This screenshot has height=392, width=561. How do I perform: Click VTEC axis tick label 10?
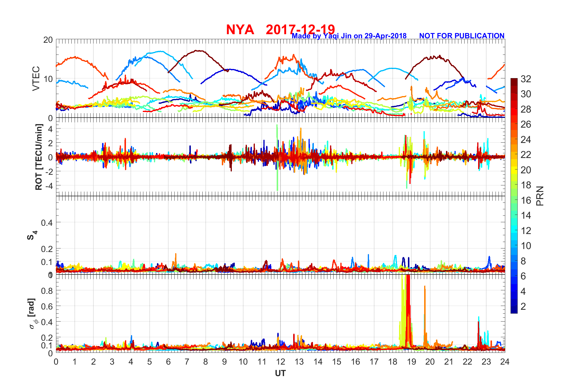coord(48,79)
